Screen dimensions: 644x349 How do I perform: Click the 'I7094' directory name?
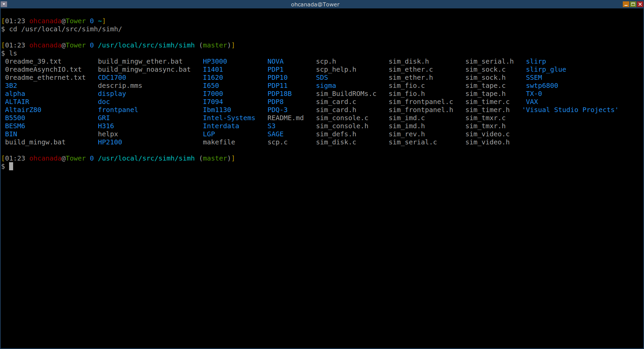click(213, 102)
